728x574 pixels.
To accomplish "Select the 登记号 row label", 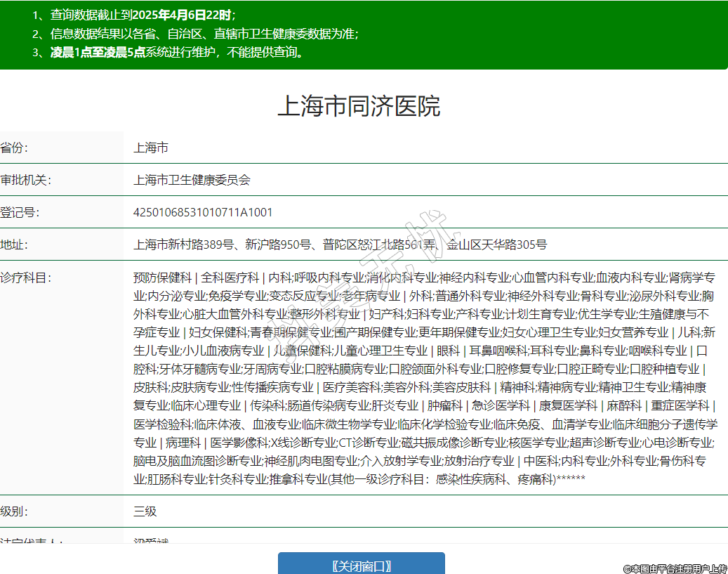I will point(20,212).
